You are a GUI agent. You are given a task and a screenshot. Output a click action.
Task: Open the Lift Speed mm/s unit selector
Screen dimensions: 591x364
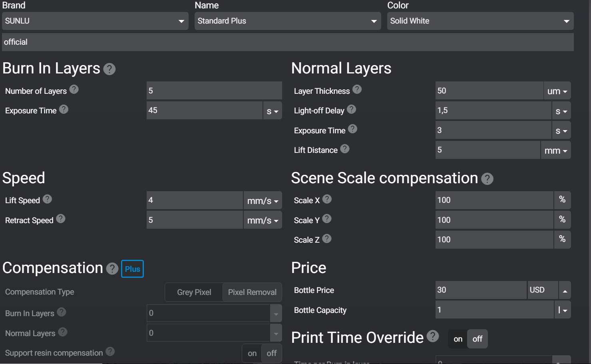pyautogui.click(x=263, y=201)
